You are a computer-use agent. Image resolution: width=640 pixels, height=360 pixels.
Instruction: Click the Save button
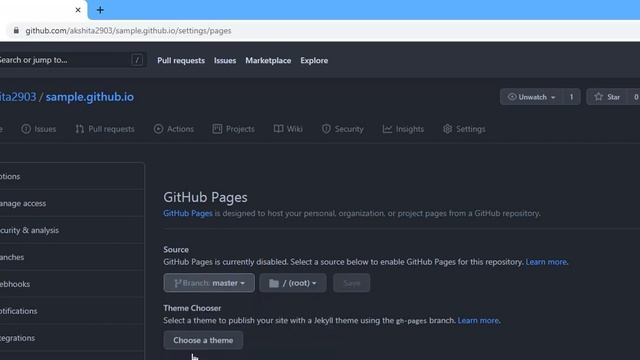coord(351,283)
